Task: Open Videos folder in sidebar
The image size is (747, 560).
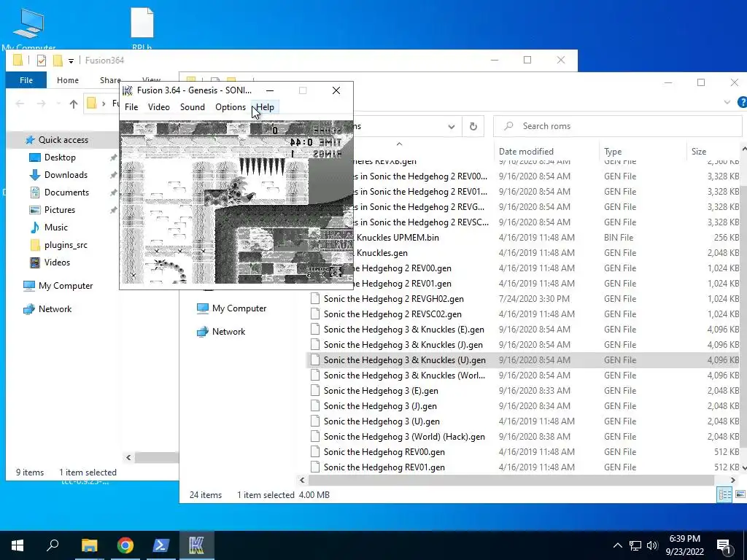Action: [x=57, y=262]
